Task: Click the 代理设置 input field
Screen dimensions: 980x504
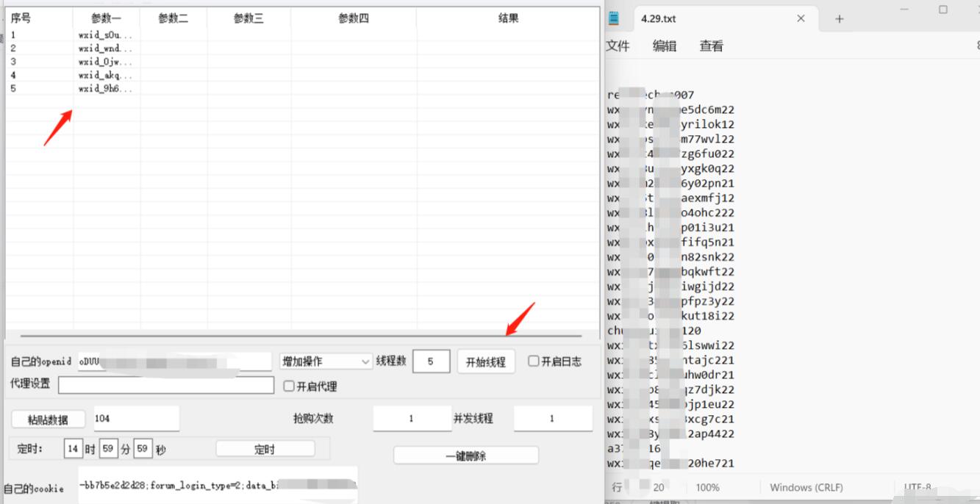Action: pyautogui.click(x=165, y=385)
